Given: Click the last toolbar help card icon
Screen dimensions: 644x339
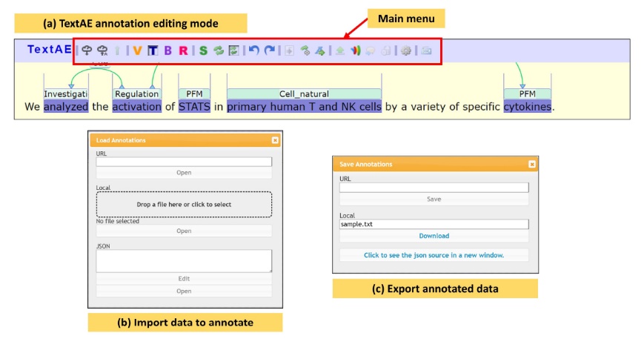Looking at the screenshot, I should click(x=426, y=50).
